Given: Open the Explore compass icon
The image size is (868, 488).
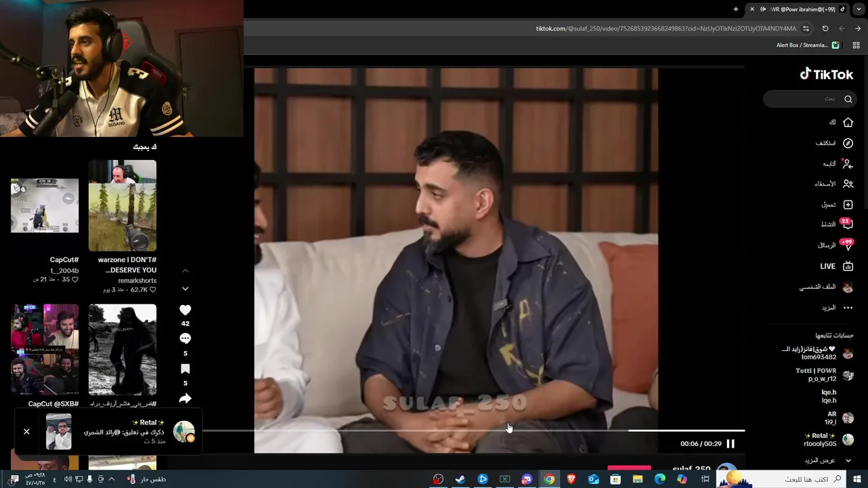Looking at the screenshot, I should coord(848,143).
